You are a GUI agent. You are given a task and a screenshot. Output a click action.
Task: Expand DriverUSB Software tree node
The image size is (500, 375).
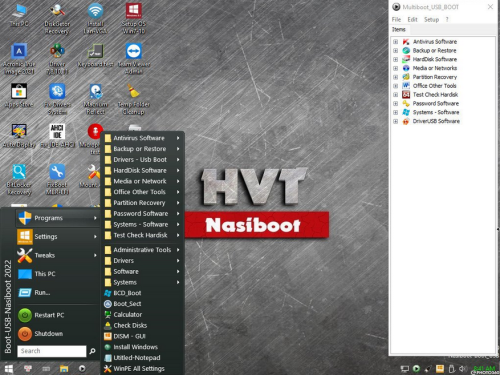click(x=395, y=121)
